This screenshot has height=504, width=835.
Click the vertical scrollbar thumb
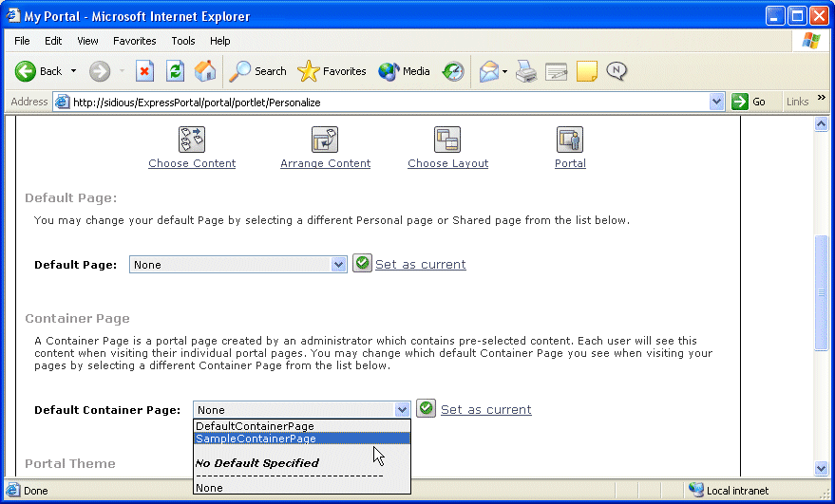[x=821, y=292]
